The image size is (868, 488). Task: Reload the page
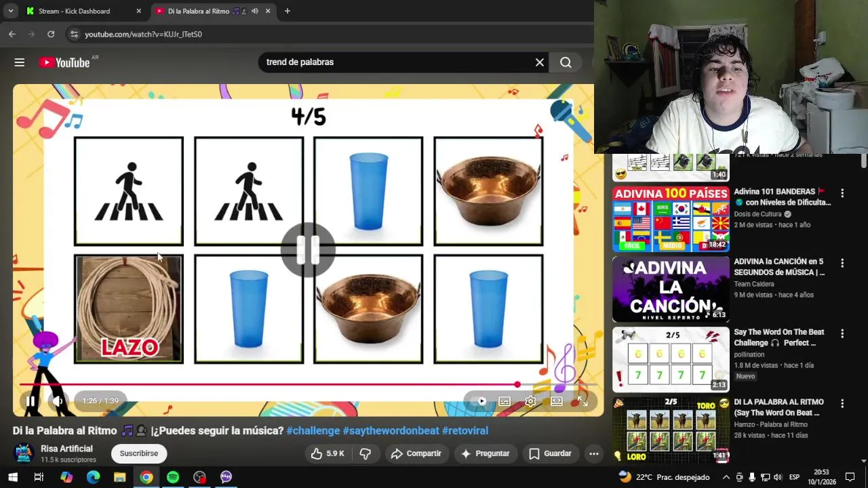click(51, 34)
